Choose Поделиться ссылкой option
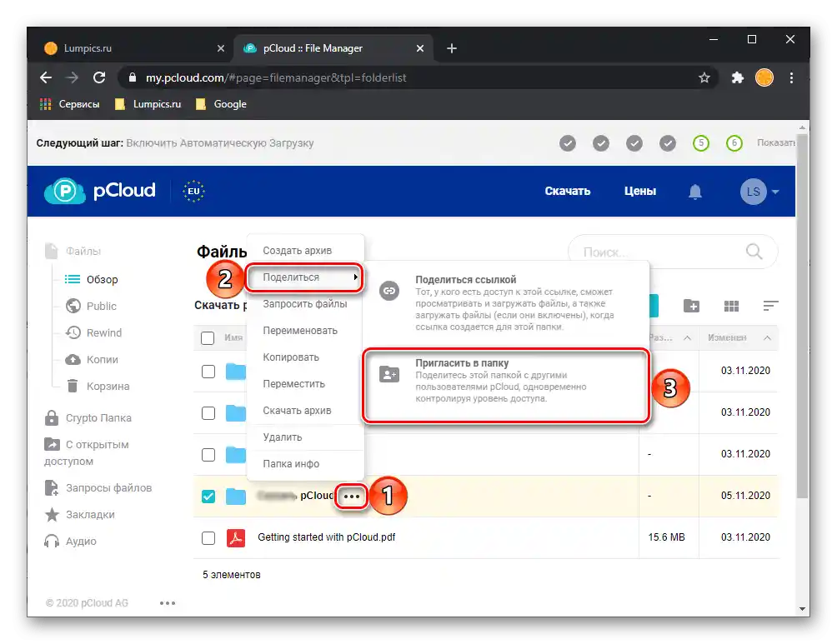 (507, 302)
